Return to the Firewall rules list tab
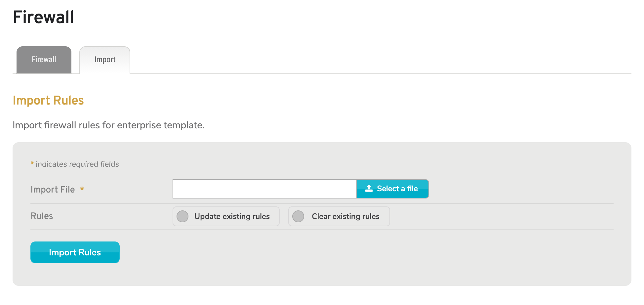 pos(44,60)
